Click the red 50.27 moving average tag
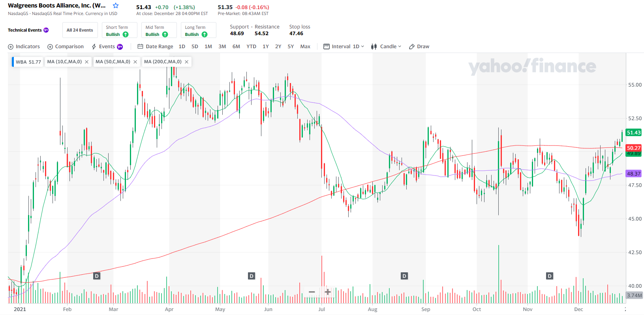 [x=633, y=148]
